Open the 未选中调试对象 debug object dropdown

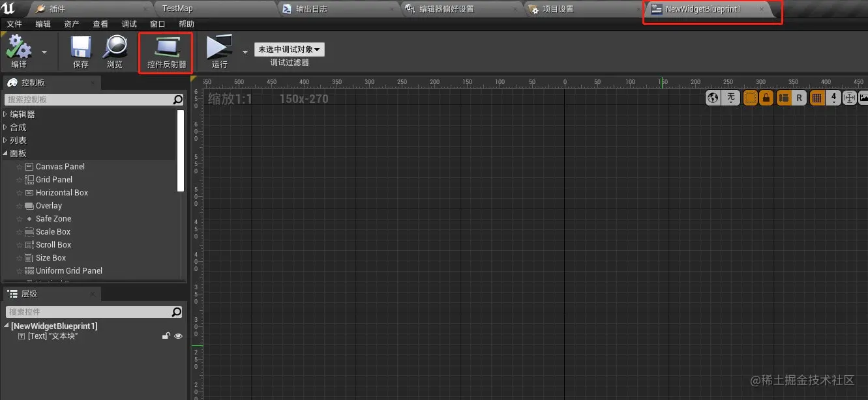[289, 50]
